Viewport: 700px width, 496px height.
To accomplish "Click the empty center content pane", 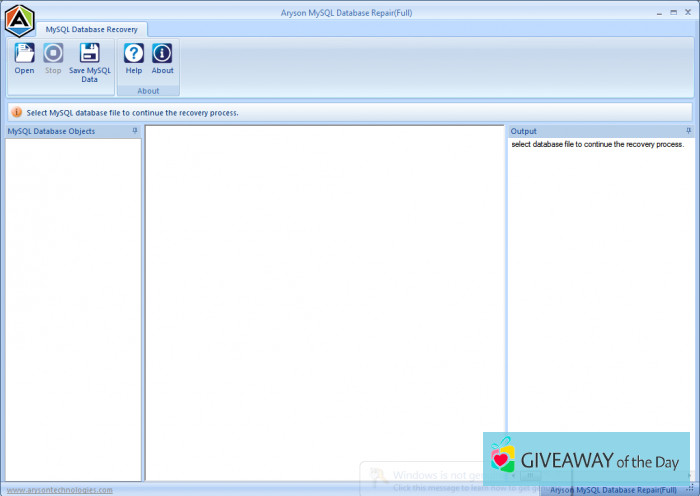I will click(324, 300).
